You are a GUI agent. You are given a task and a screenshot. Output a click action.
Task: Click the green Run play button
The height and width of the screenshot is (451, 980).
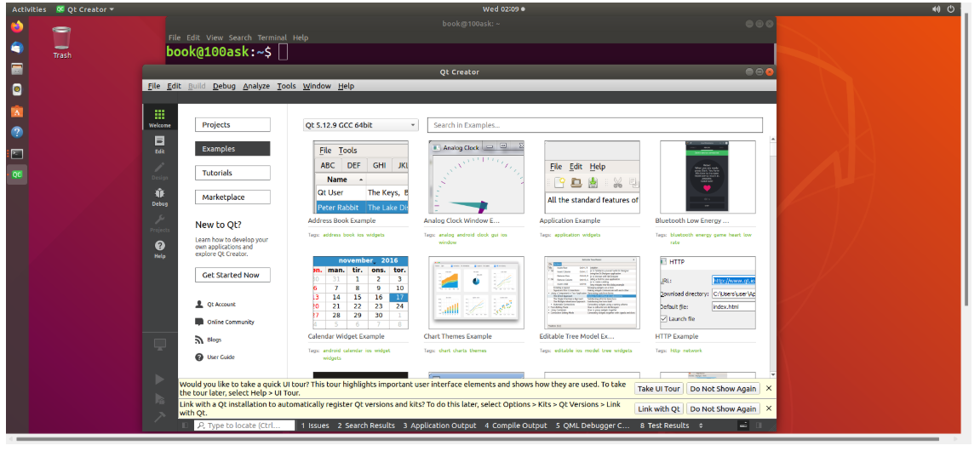[x=159, y=380]
